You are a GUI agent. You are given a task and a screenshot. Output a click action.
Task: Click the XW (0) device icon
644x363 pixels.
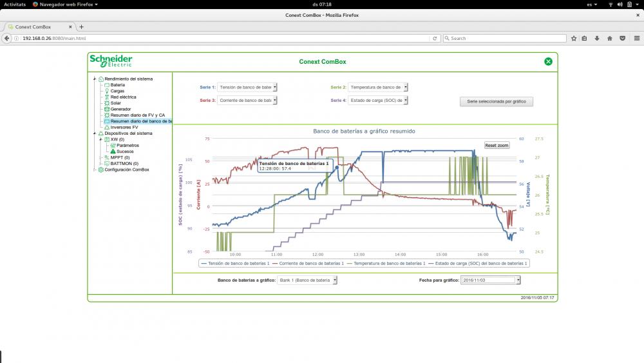point(107,139)
